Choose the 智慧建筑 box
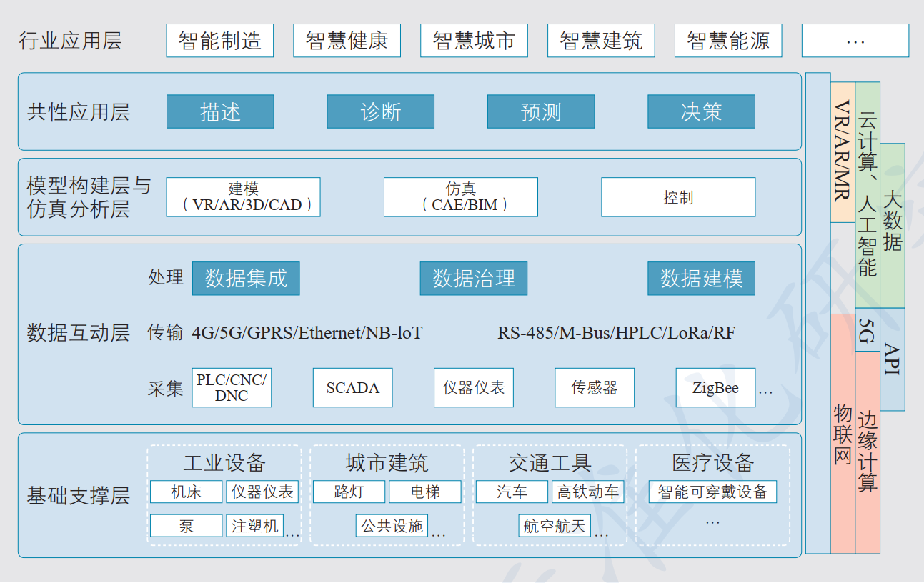924x583 pixels. click(x=601, y=41)
